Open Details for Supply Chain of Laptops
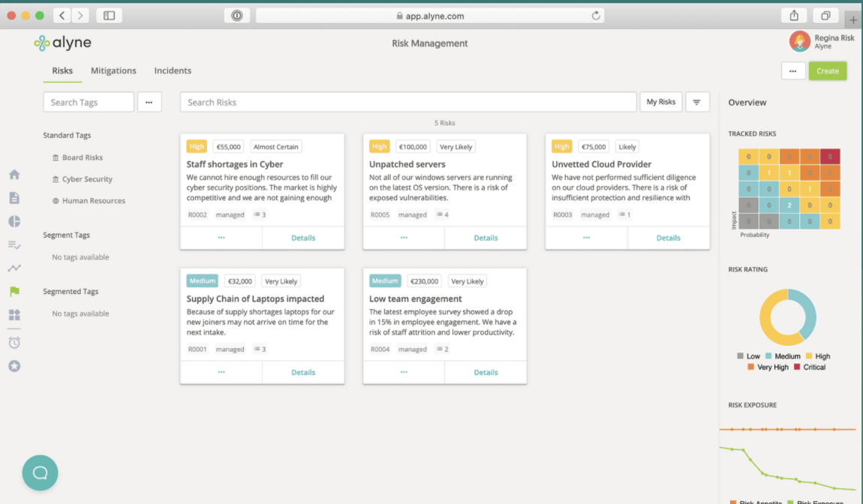Viewport: 863px width, 504px height. coord(303,372)
